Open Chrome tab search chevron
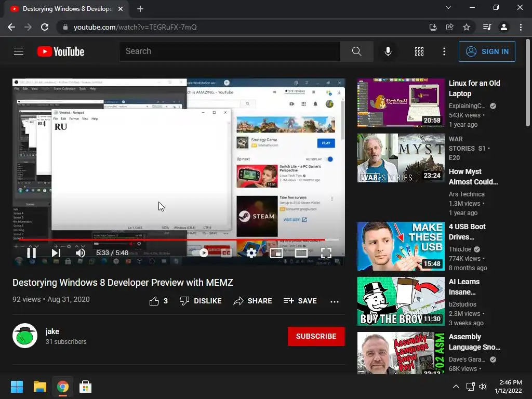Image resolution: width=532 pixels, height=399 pixels. click(x=448, y=7)
